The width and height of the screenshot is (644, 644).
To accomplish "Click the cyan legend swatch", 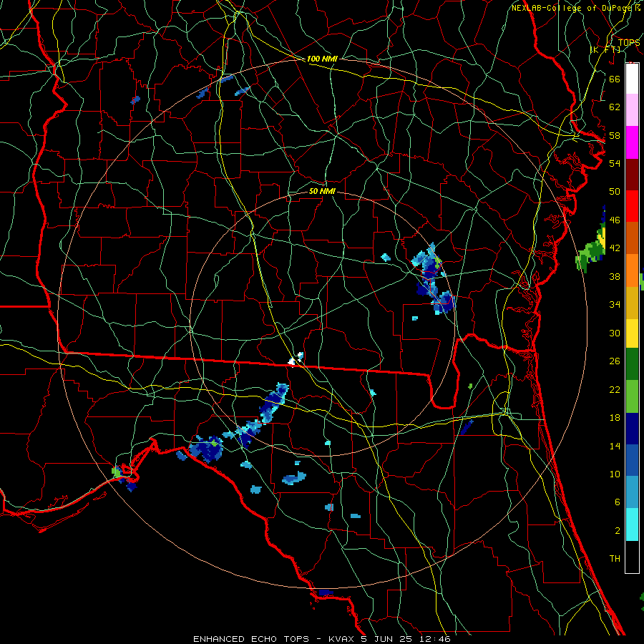I will [632, 525].
